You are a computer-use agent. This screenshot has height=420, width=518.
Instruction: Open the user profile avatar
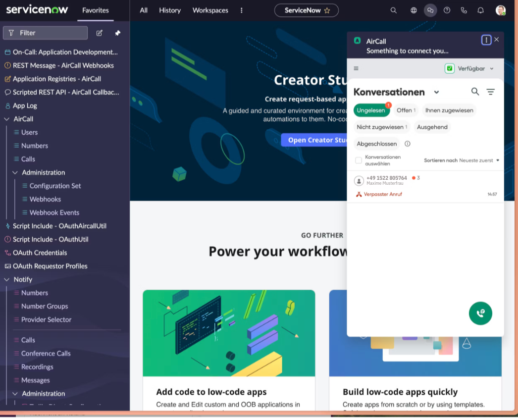501,10
